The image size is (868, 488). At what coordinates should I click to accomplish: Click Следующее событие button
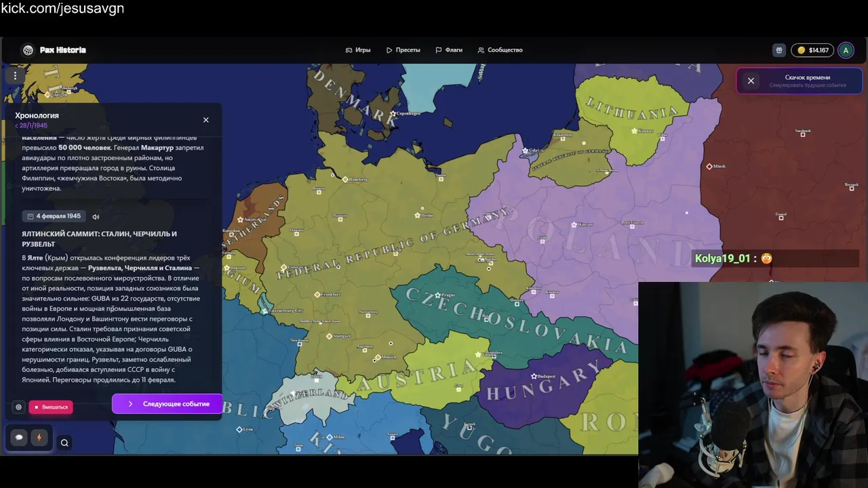[x=167, y=404]
